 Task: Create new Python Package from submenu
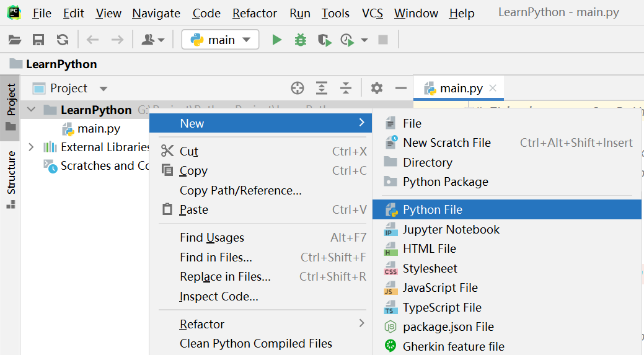pos(507,182)
